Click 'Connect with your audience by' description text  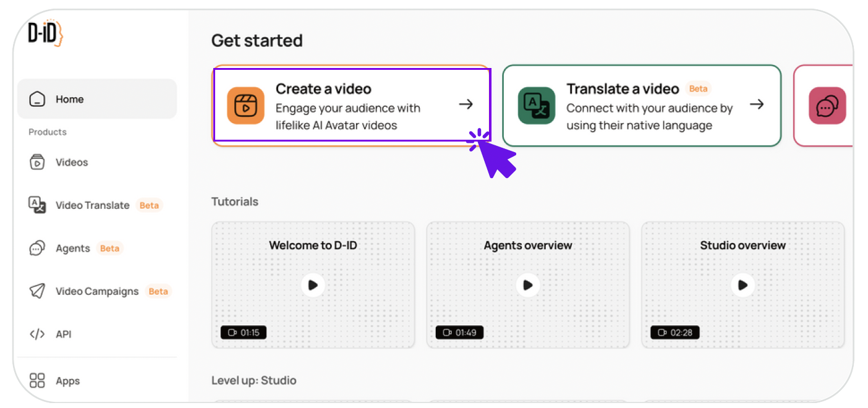click(x=650, y=108)
